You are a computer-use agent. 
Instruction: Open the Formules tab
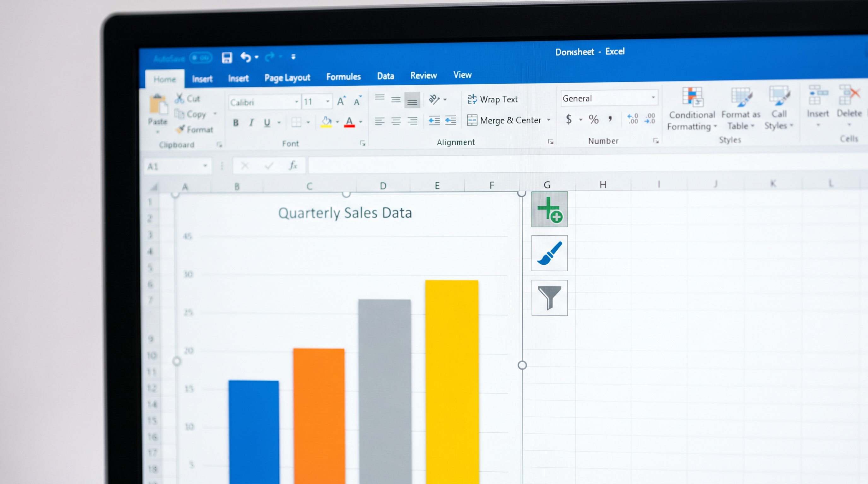click(x=343, y=77)
